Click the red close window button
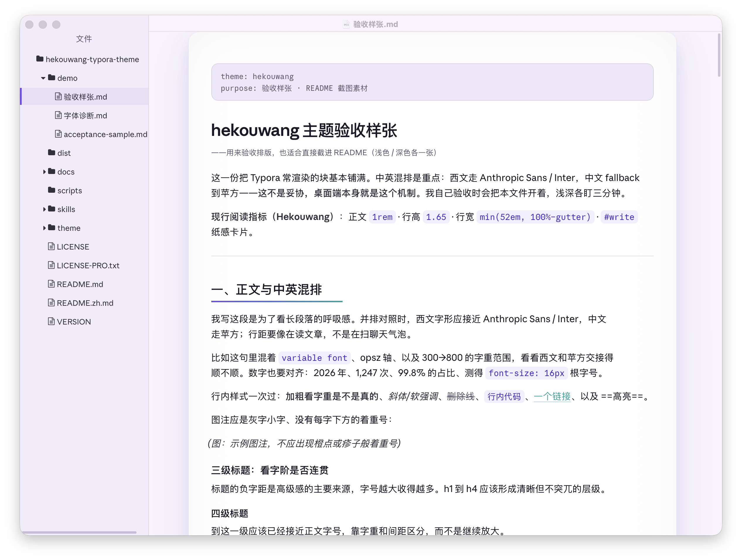Viewport: 742px width, 560px height. pos(29,25)
